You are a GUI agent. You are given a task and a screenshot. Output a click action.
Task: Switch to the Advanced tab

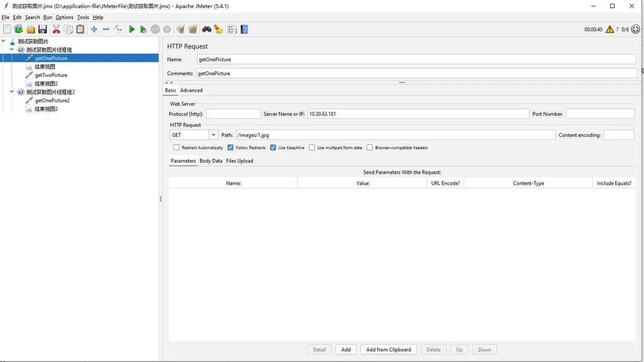191,90
